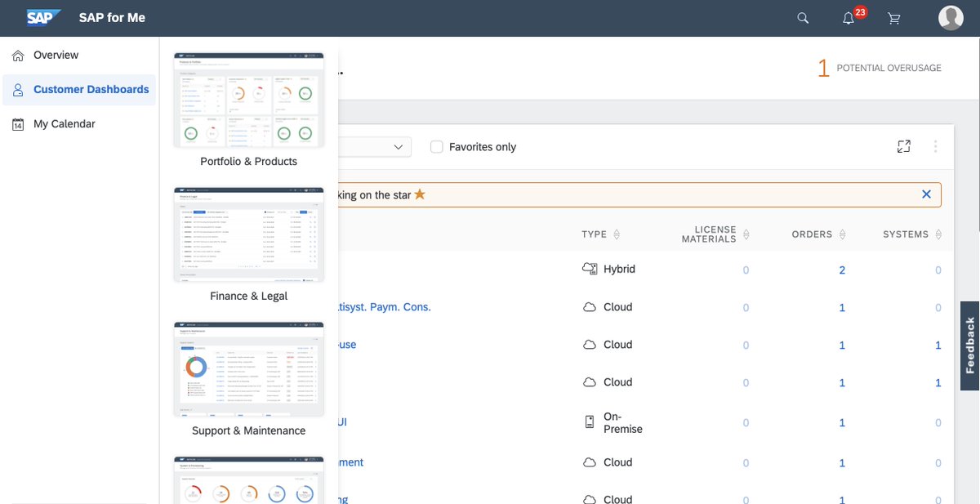The image size is (980, 504).
Task: Close the favorites hint message
Action: tap(926, 194)
